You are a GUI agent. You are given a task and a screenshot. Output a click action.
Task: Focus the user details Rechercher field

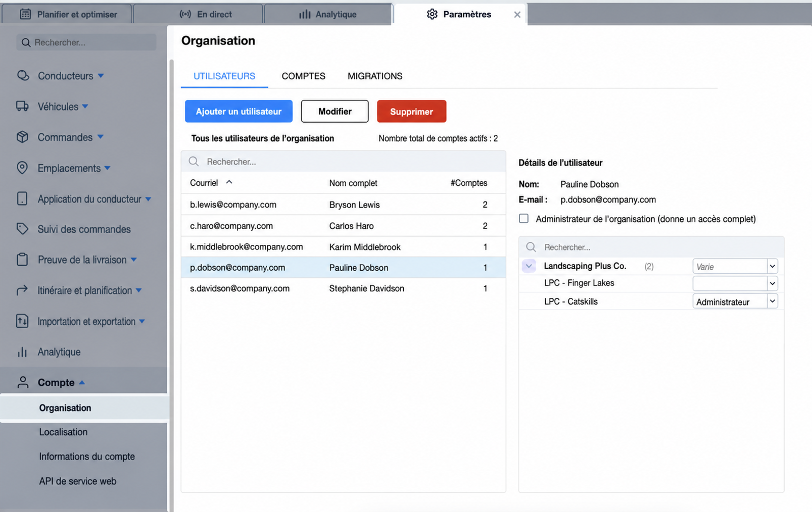(651, 247)
